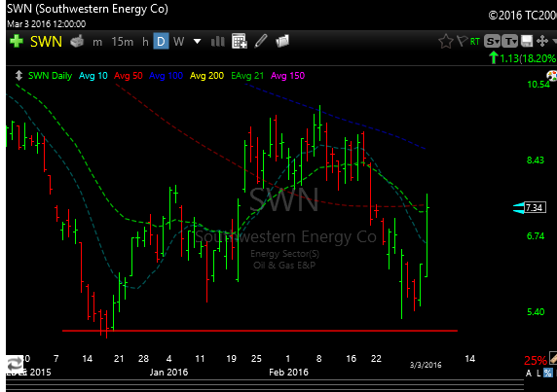Click the SWN (Southwestern Energy Co) title

pos(88,9)
